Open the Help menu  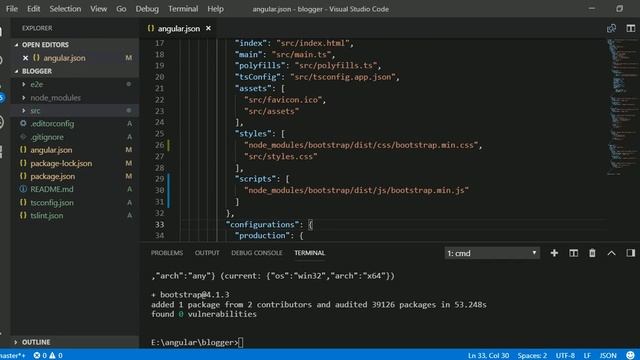pyautogui.click(x=215, y=9)
